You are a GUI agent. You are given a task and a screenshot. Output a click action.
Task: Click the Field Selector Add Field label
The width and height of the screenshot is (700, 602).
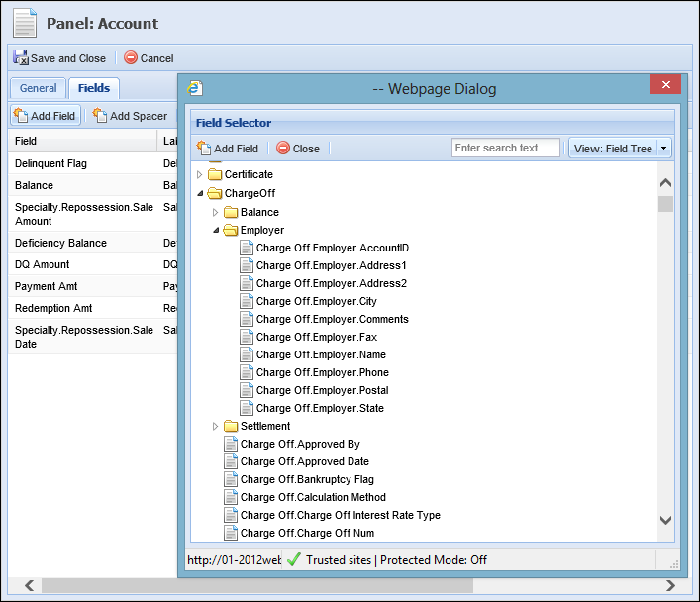click(x=236, y=149)
